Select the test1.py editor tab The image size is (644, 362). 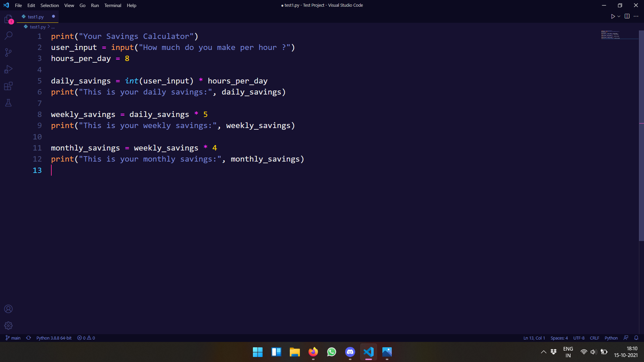[36, 17]
